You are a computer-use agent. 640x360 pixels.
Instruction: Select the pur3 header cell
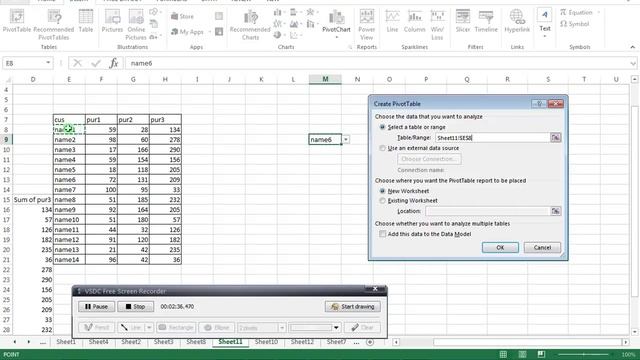click(165, 120)
